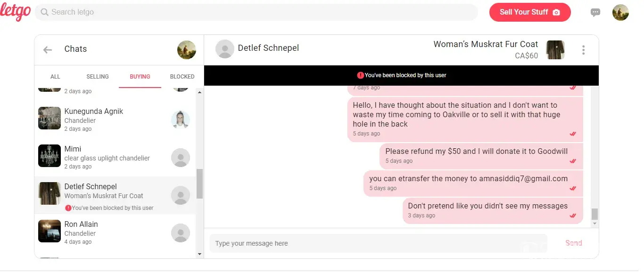The width and height of the screenshot is (644, 272).
Task: Open the chat messages icon in header
Action: (595, 13)
